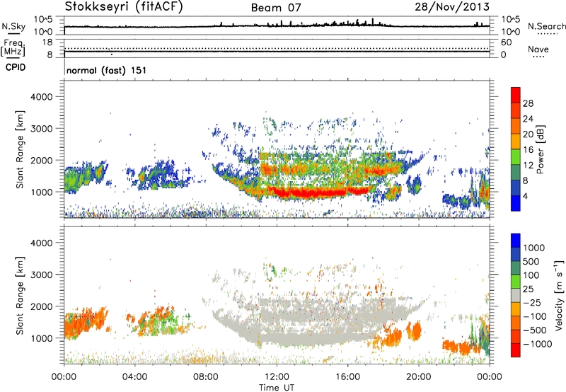Pick the top blue segment of the velocity colorbar
The image size is (566, 392).
tap(516, 241)
